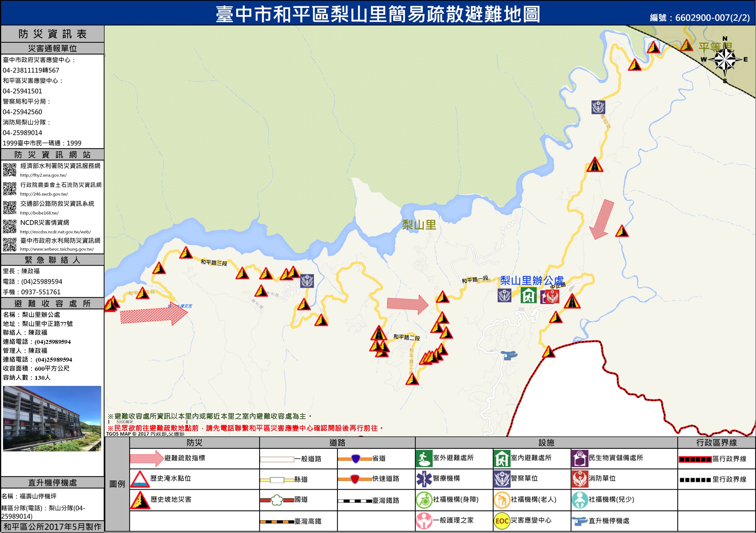The width and height of the screenshot is (756, 533).
Task: Click the QR code for 經濟部水利署防災資訊服務網
Action: tap(10, 170)
